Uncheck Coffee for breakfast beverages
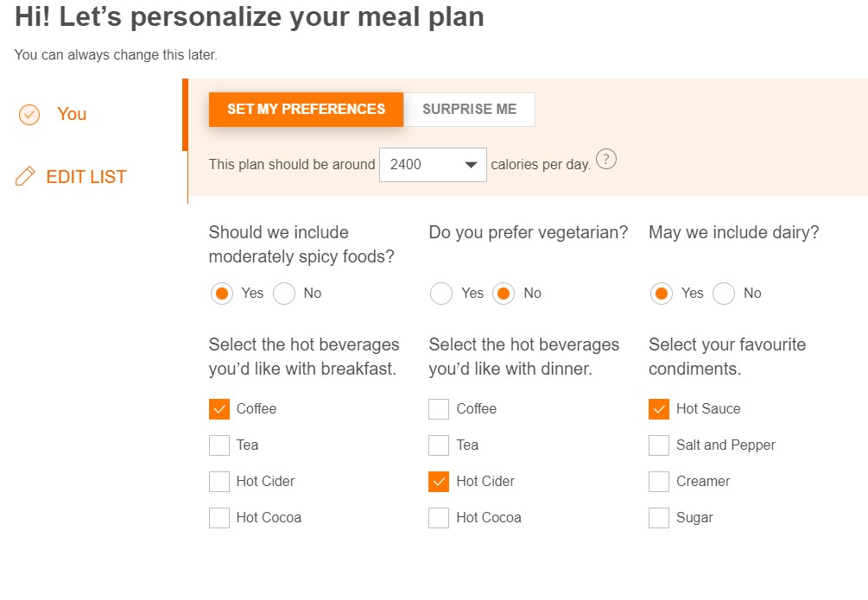 tap(219, 409)
